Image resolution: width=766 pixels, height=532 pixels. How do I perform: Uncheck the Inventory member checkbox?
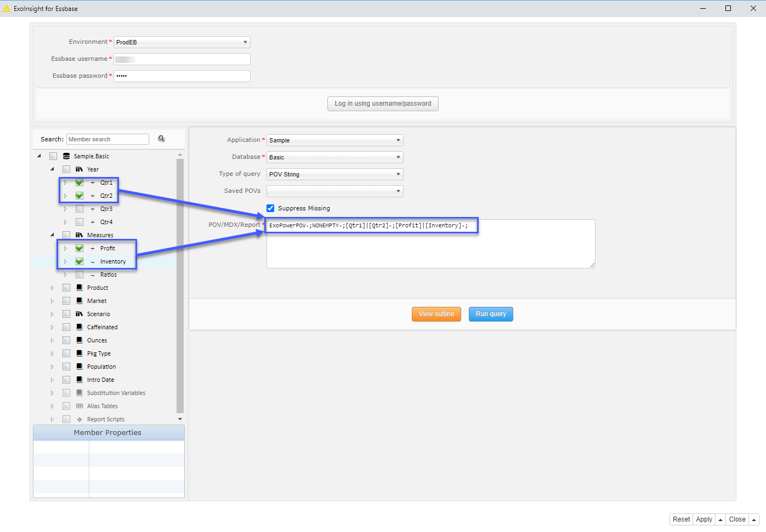tap(80, 261)
